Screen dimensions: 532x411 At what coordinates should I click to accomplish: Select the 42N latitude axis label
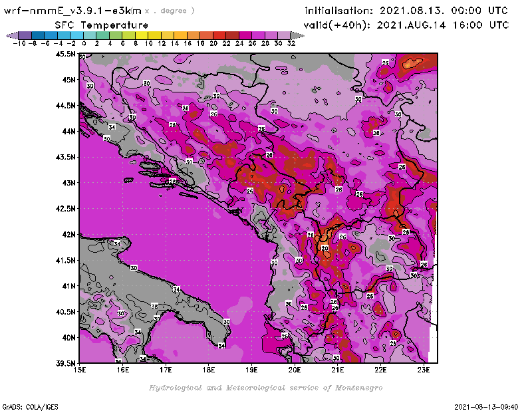[68, 235]
